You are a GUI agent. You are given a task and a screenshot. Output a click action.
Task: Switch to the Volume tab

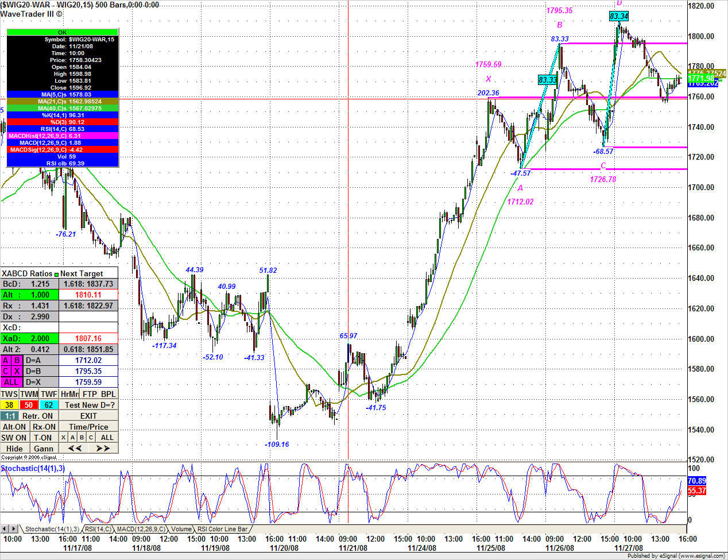click(x=181, y=529)
